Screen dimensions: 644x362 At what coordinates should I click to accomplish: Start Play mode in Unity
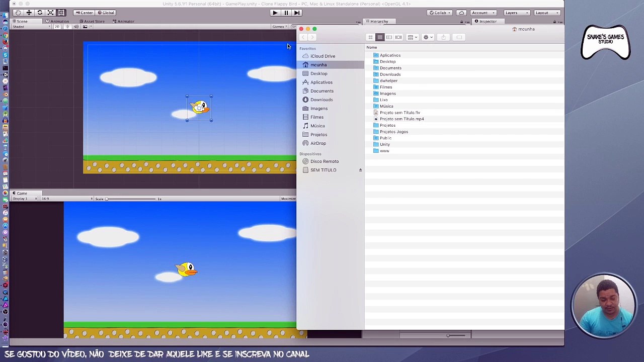(275, 13)
